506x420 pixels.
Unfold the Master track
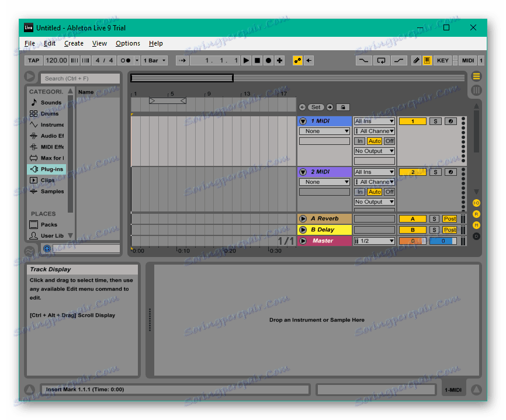[x=303, y=241]
